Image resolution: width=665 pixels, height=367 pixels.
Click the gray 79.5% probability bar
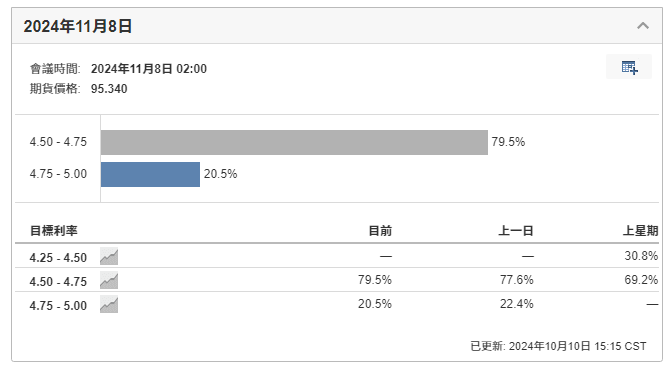pos(294,142)
